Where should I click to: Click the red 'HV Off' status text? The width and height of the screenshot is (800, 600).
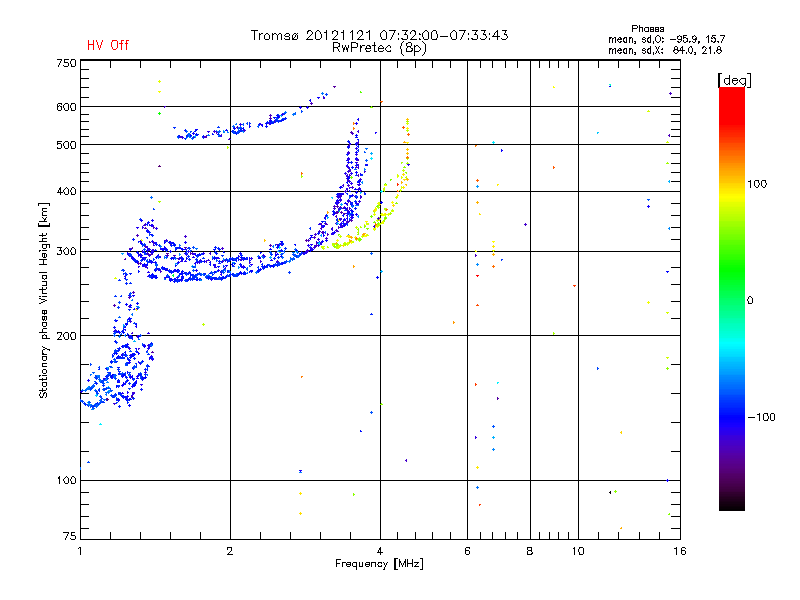click(x=108, y=45)
